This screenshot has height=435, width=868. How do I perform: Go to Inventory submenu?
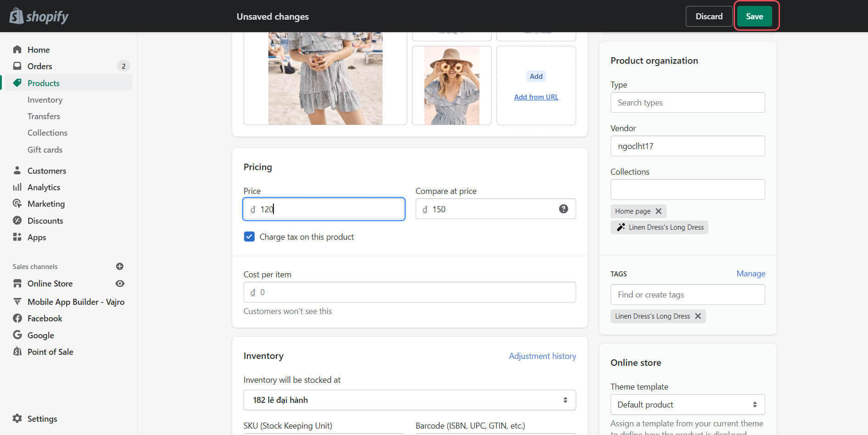(45, 99)
